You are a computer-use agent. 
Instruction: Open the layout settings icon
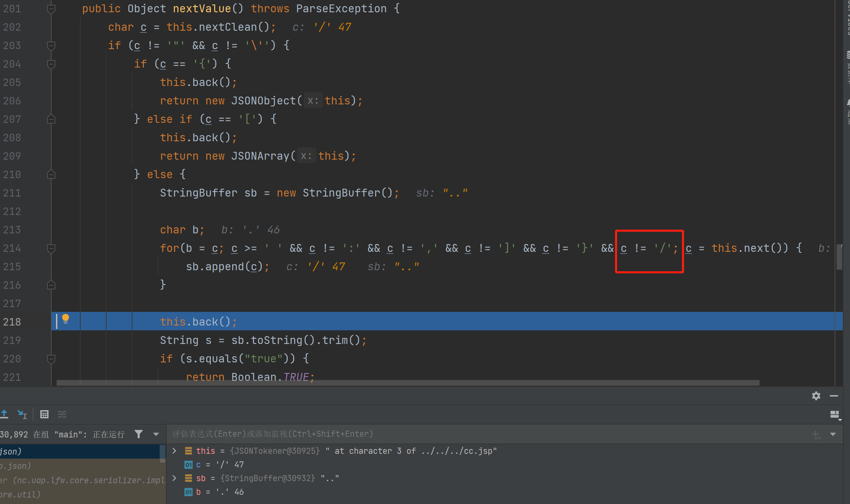835,415
